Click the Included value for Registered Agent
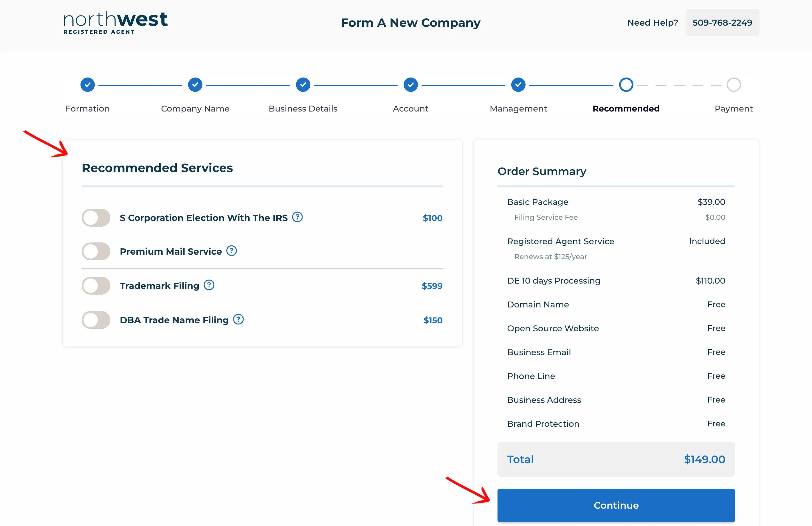This screenshot has width=812, height=526. (707, 241)
